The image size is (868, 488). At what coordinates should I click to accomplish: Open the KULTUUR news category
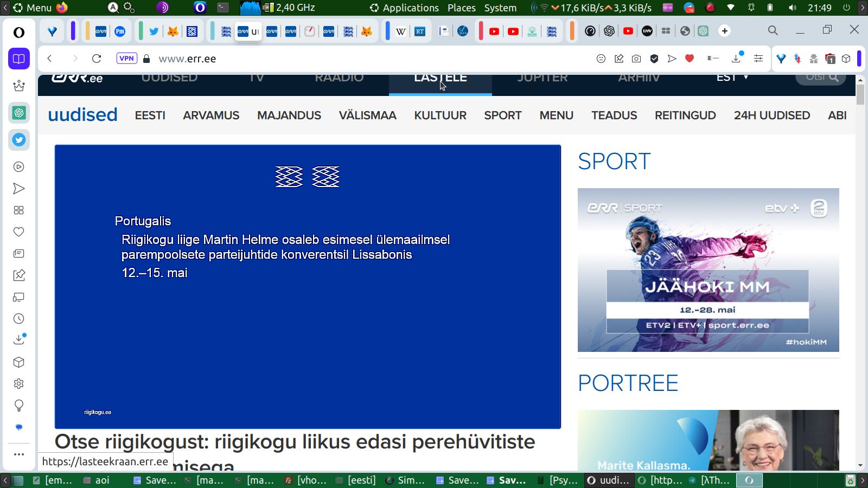[441, 115]
